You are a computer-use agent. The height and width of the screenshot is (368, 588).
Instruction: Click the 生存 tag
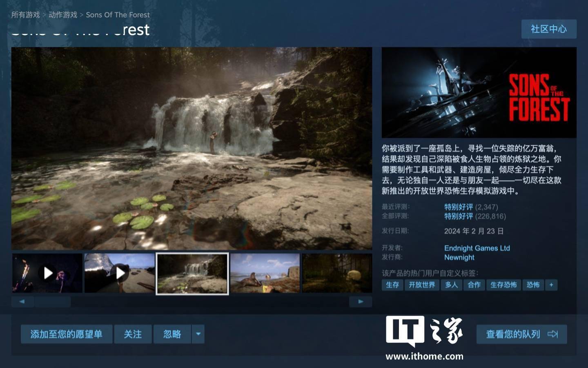click(x=392, y=285)
